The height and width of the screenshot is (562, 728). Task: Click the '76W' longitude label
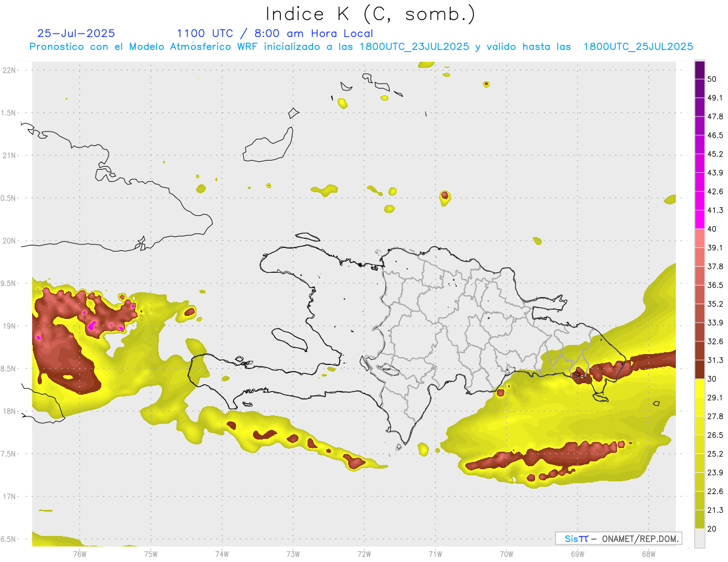pos(80,554)
